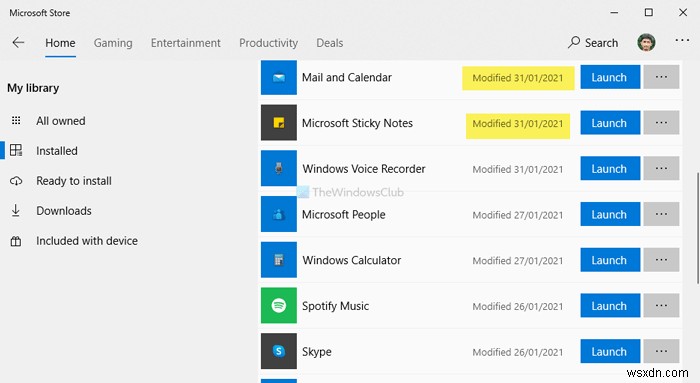
Task: Click the back arrow icon
Action: (x=18, y=43)
